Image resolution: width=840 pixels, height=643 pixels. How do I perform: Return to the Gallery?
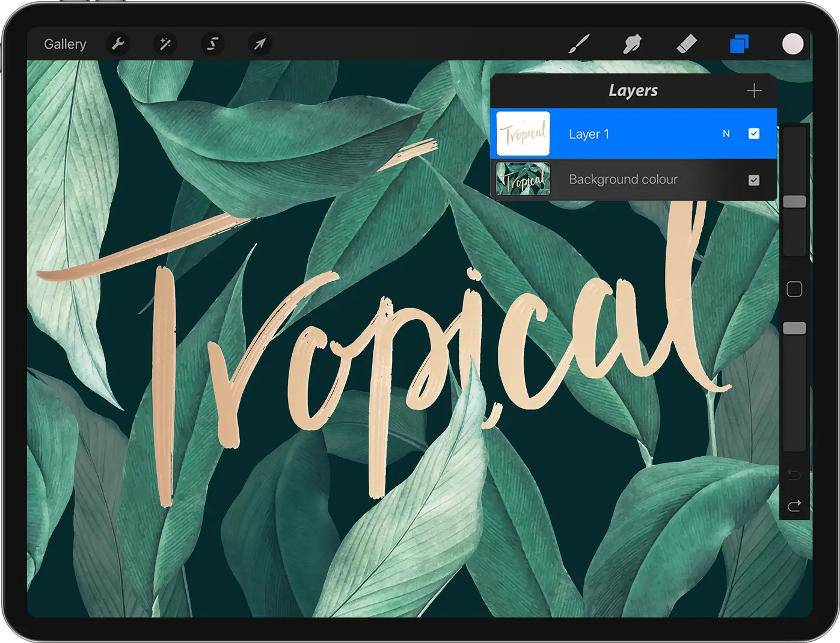[64, 43]
